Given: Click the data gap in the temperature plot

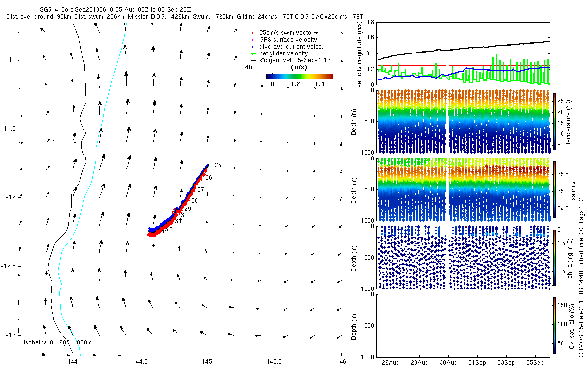Looking at the screenshot, I should [448, 121].
